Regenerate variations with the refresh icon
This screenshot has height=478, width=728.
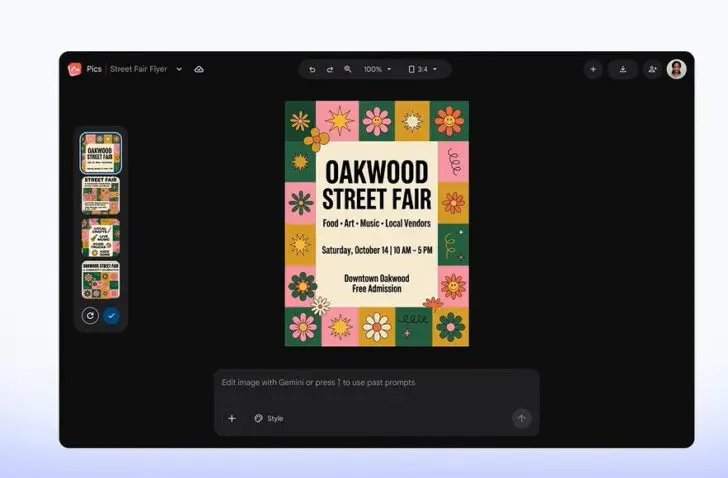(x=90, y=316)
